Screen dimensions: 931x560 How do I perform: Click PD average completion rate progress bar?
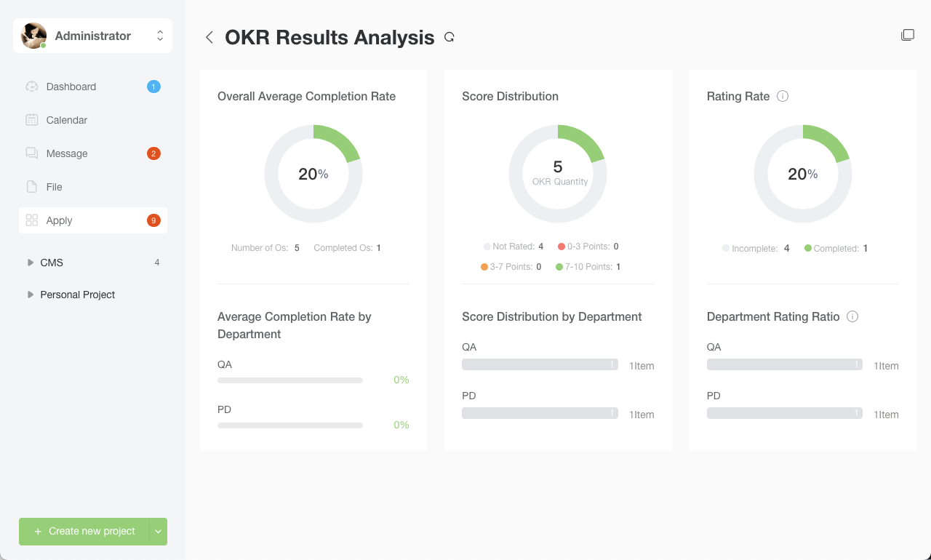click(290, 425)
